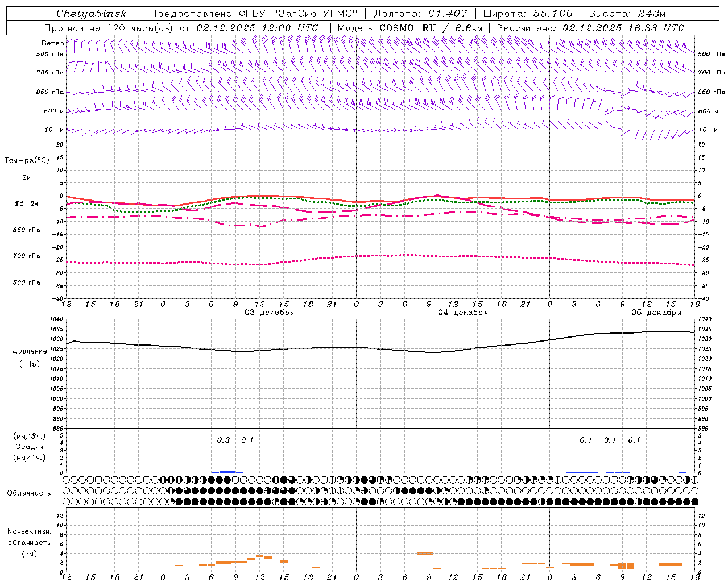Viewport: 728px width, 582px height.
Task: Click the (км) unit under convective cloudiness
Action: (29, 554)
